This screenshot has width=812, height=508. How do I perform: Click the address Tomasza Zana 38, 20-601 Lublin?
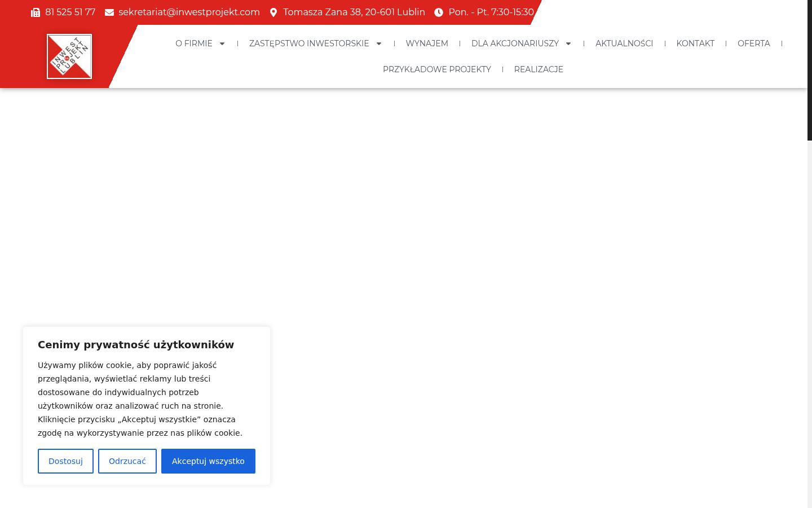[354, 12]
